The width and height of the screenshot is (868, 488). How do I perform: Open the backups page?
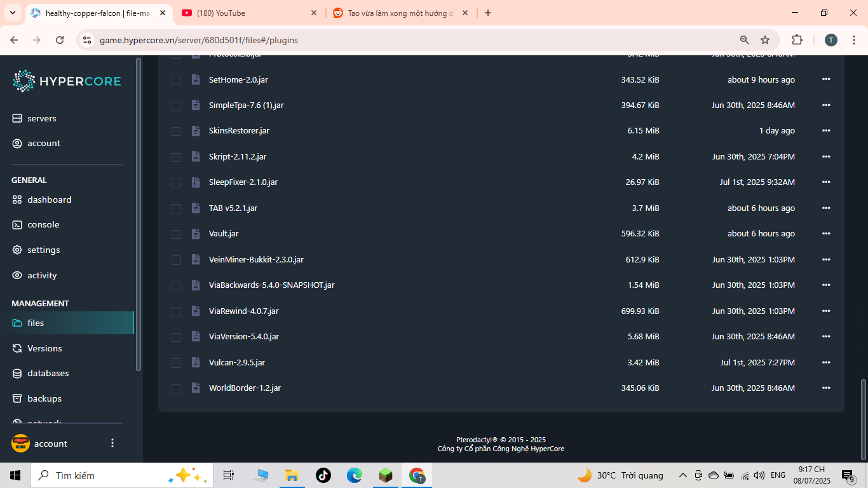(x=37, y=398)
